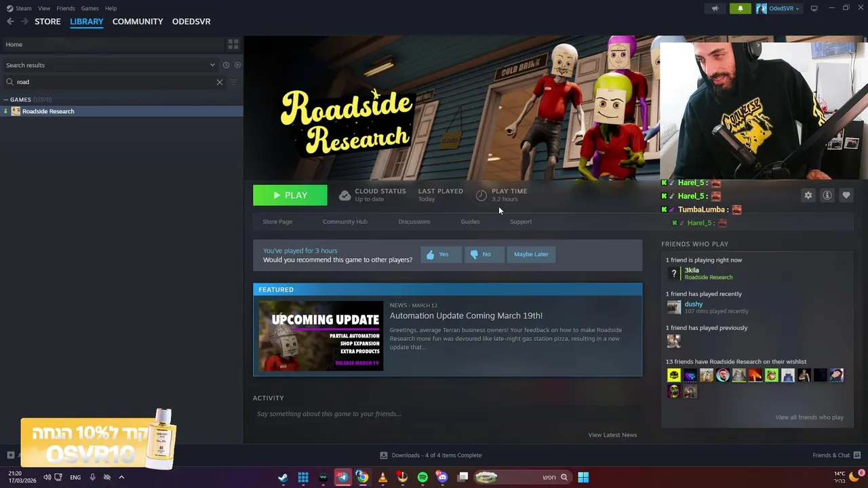
Task: Enter Big Picture mode via monitor icon
Action: tap(814, 8)
